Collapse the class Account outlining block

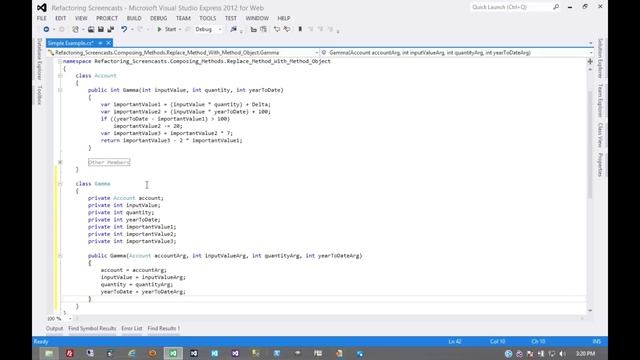(x=60, y=76)
